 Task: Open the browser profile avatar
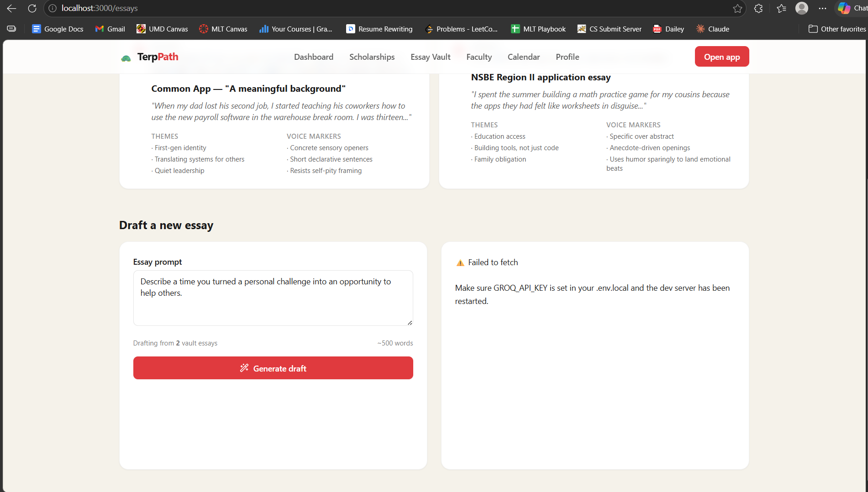click(802, 8)
